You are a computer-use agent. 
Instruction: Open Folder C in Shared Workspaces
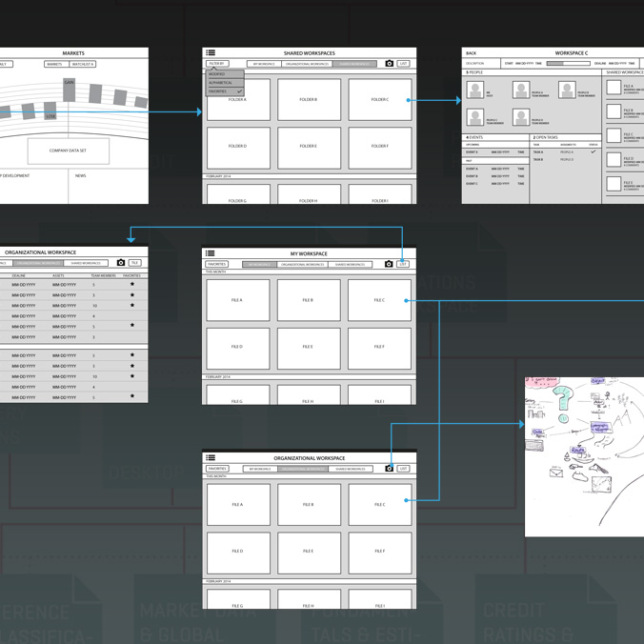click(380, 99)
